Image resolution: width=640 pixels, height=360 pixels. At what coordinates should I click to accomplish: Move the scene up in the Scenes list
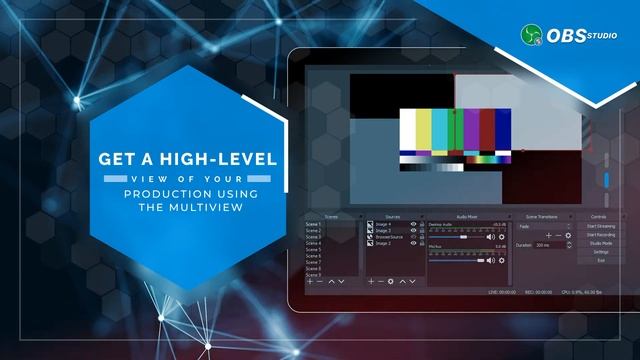coord(331,282)
